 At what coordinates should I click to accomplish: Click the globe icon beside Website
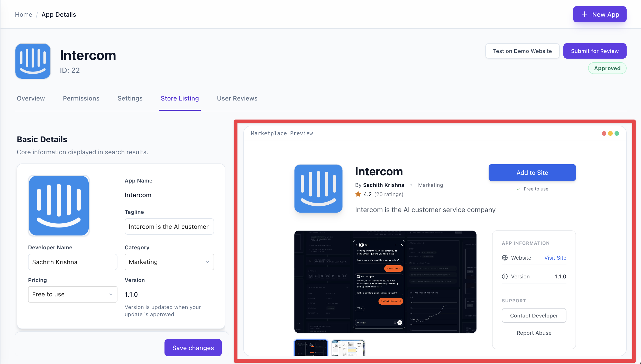(505, 258)
